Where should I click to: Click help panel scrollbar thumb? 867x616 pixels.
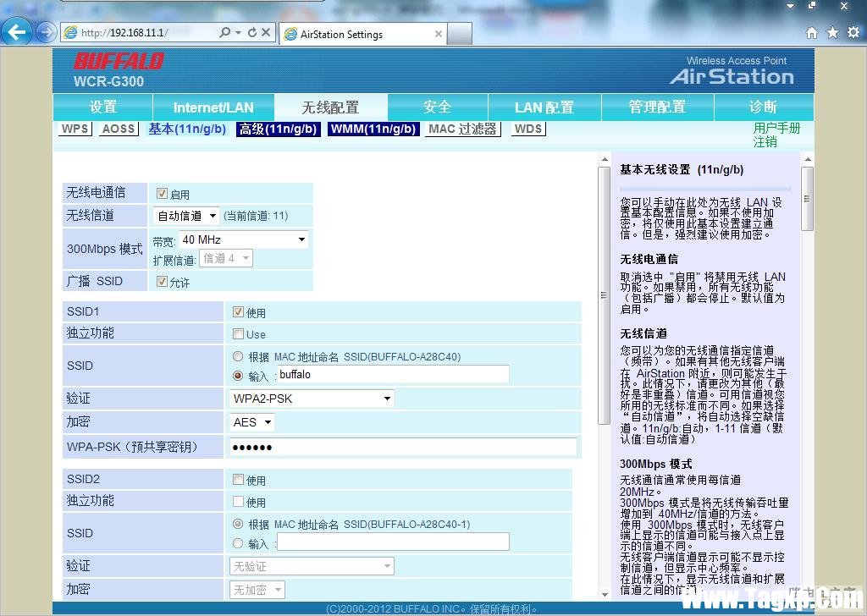coord(807,198)
